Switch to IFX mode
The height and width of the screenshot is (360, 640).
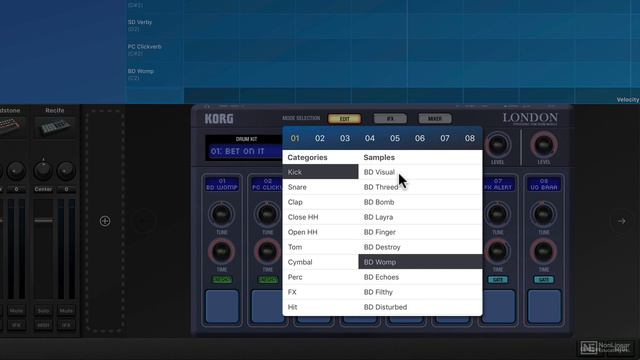[390, 119]
